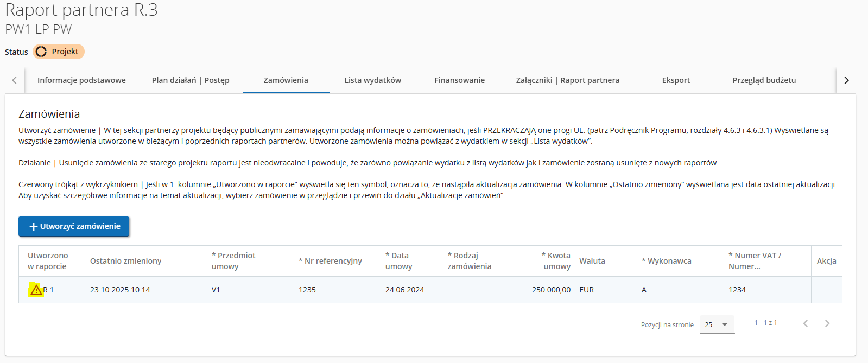Select the Zamówienia tab

286,80
